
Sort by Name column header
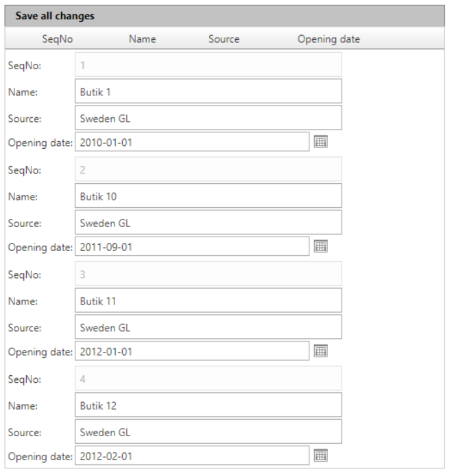click(143, 39)
